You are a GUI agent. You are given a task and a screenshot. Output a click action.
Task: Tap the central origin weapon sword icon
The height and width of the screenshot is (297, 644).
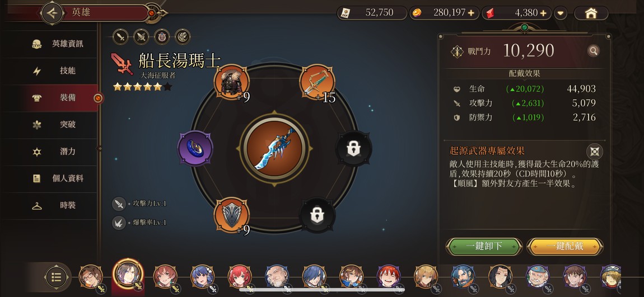pyautogui.click(x=274, y=149)
